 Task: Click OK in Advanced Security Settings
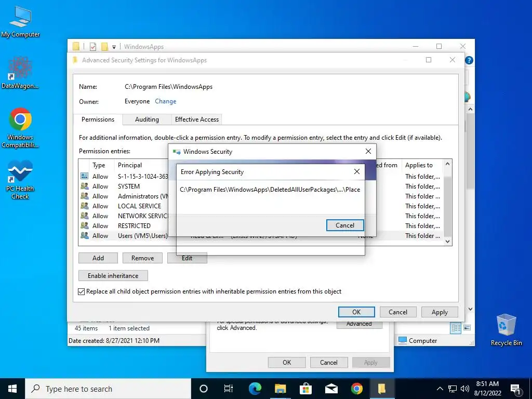(x=356, y=312)
